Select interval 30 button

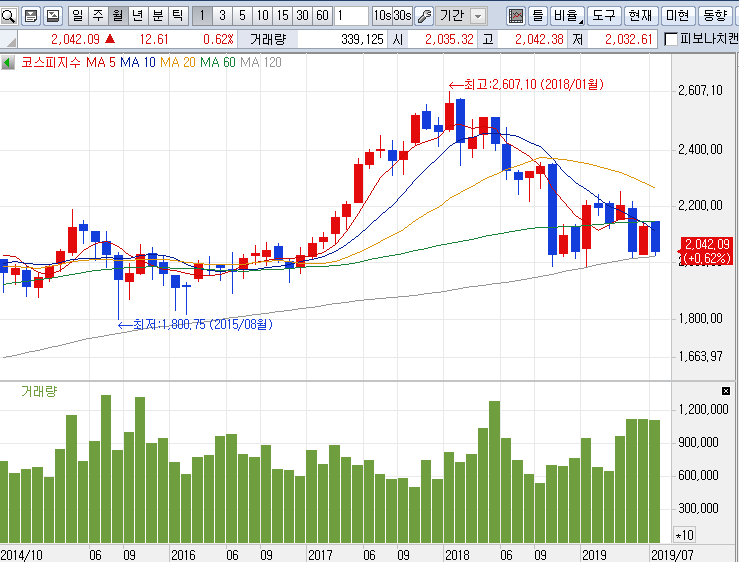point(302,16)
